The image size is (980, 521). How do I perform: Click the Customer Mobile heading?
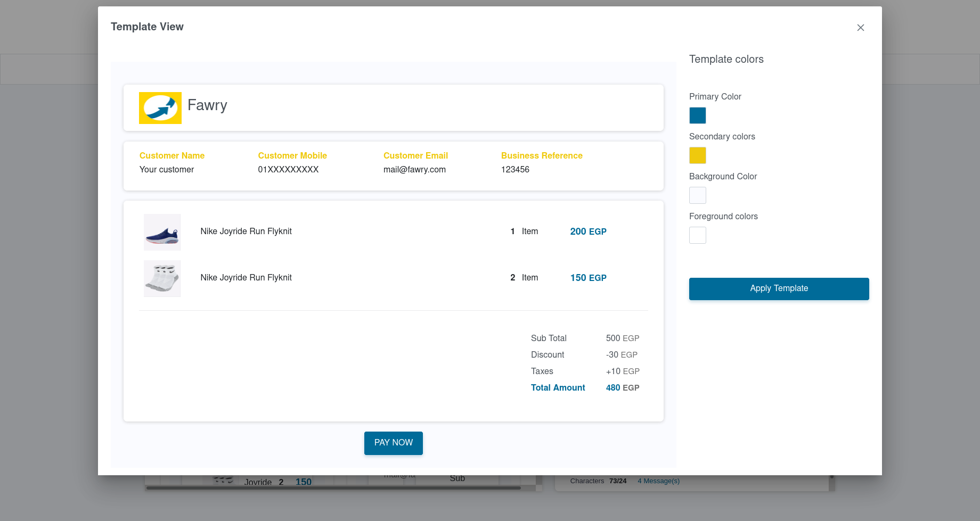coord(292,155)
